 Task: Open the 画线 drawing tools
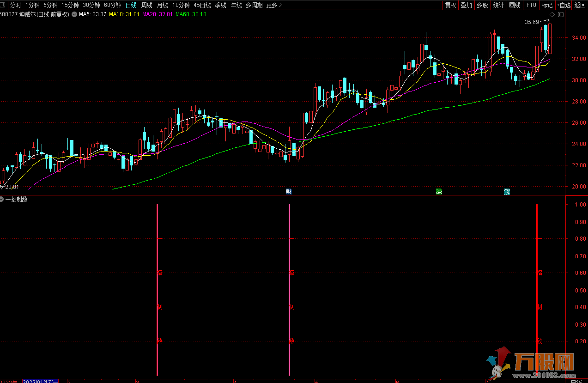514,5
